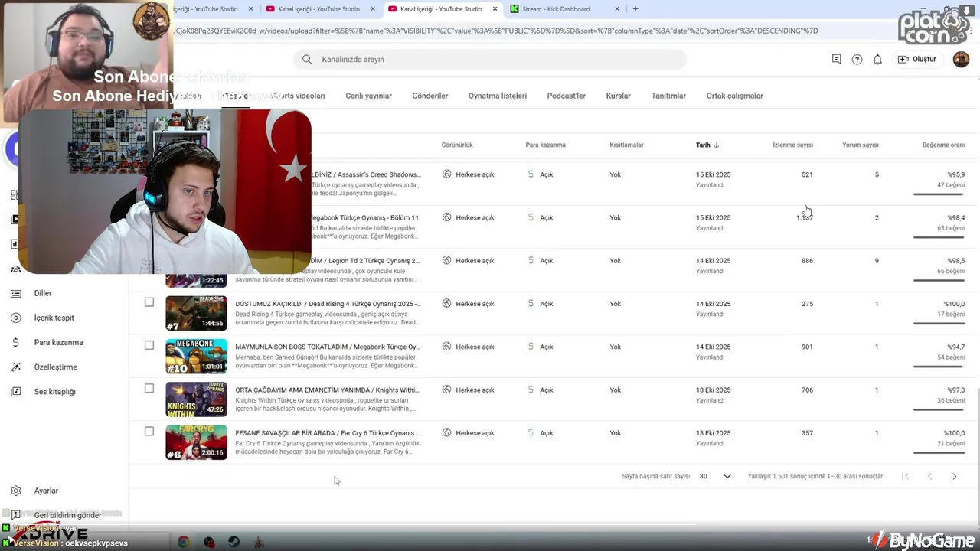Open Para kazanma dollar icon in sidebar
The height and width of the screenshot is (551, 980).
[x=15, y=342]
